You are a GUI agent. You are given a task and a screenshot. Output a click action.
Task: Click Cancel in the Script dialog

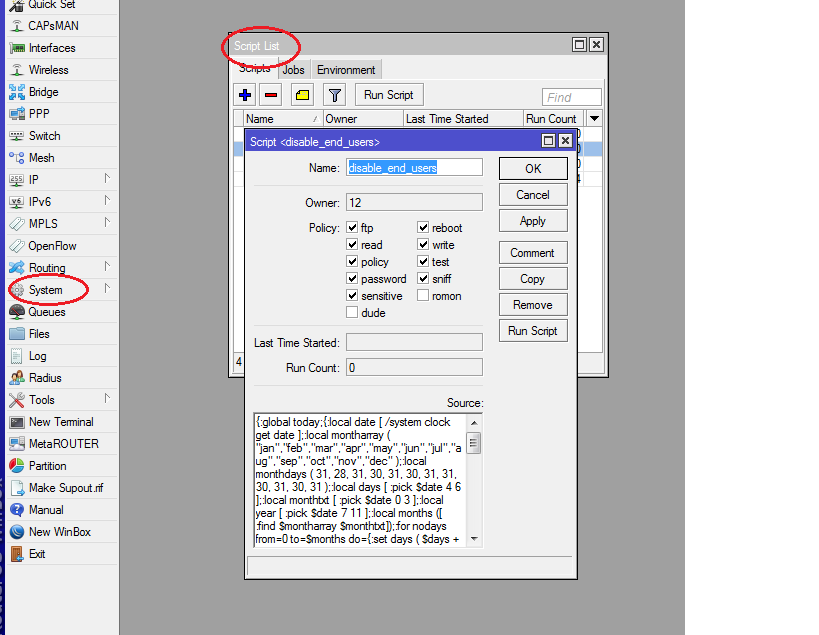(533, 195)
